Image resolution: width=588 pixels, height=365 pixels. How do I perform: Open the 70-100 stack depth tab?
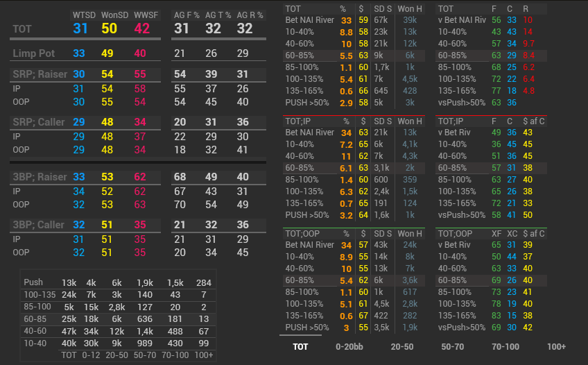pos(505,346)
